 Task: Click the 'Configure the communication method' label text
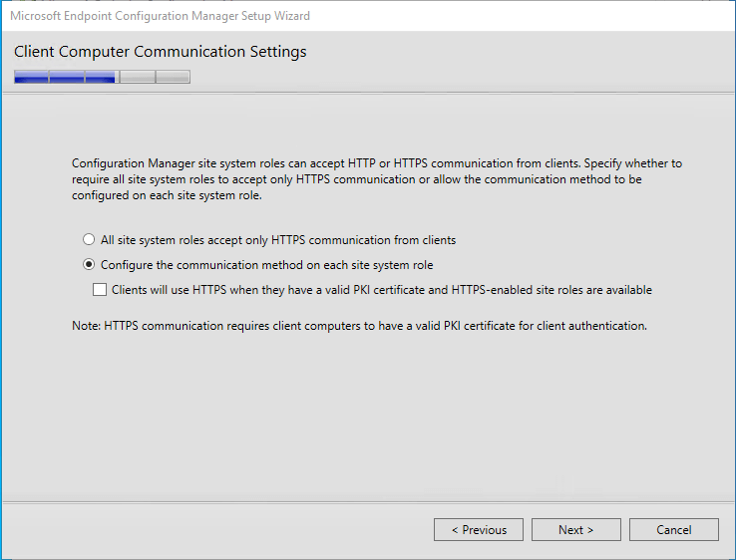[x=266, y=265]
